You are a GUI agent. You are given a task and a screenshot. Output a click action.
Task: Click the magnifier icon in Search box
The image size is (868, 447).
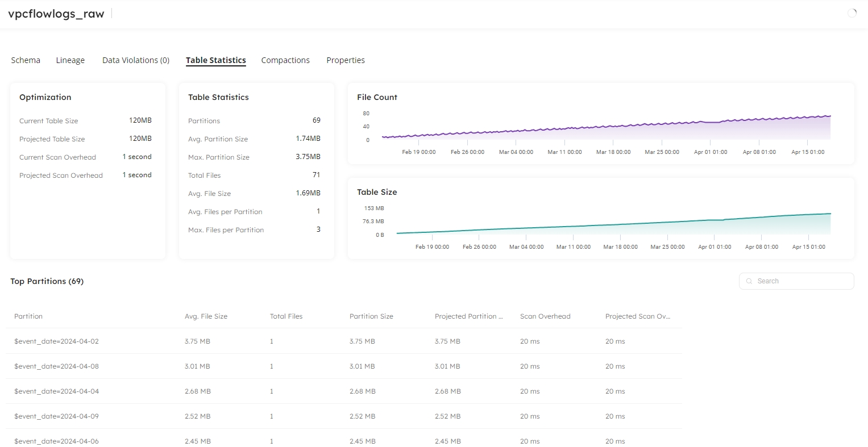tap(749, 281)
